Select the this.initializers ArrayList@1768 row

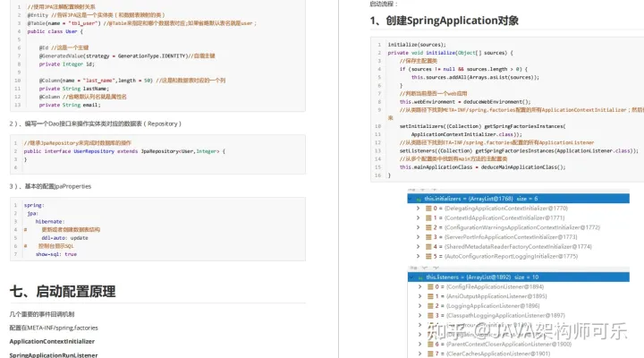tap(518, 199)
